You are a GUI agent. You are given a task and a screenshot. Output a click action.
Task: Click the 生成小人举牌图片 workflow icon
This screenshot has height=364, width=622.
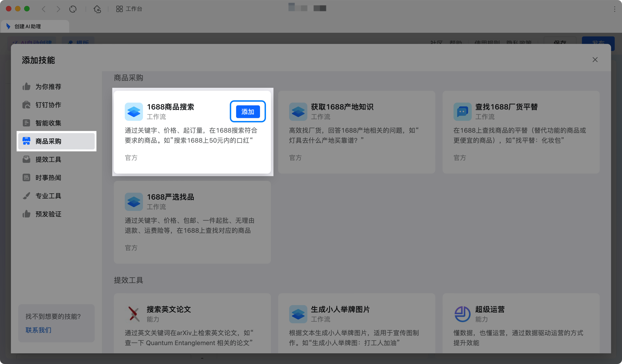[298, 314]
